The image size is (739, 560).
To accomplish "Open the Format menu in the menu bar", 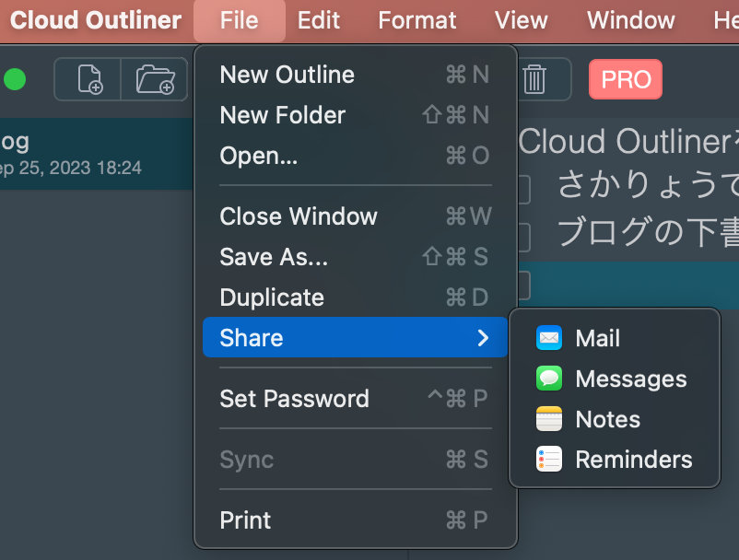I will (x=416, y=20).
